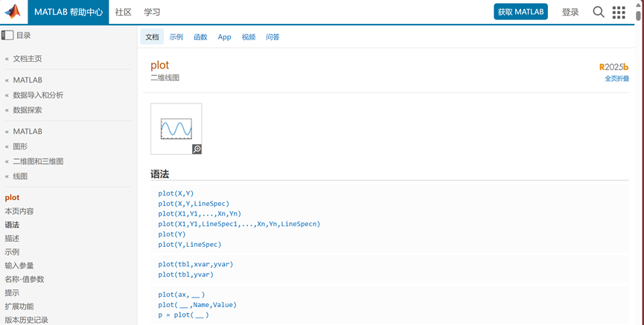The image size is (644, 325).
Task: Navigate to MATLAB entry above 图形
Action: point(28,132)
